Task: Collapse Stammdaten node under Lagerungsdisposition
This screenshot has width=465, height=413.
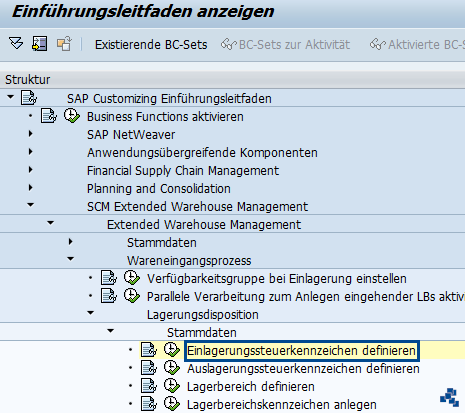Action: pos(111,331)
